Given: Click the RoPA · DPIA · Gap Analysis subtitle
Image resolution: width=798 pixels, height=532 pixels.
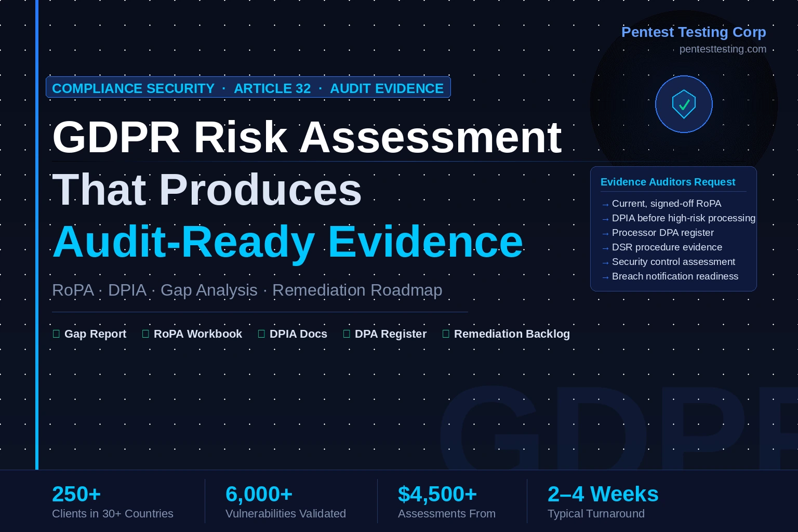Looking at the screenshot, I should click(x=247, y=290).
